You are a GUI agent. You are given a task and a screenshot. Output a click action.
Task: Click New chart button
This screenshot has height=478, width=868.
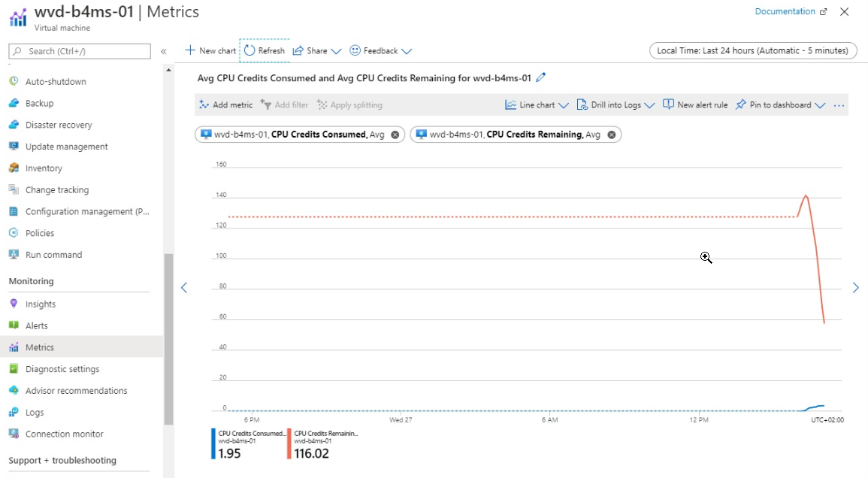(x=210, y=50)
